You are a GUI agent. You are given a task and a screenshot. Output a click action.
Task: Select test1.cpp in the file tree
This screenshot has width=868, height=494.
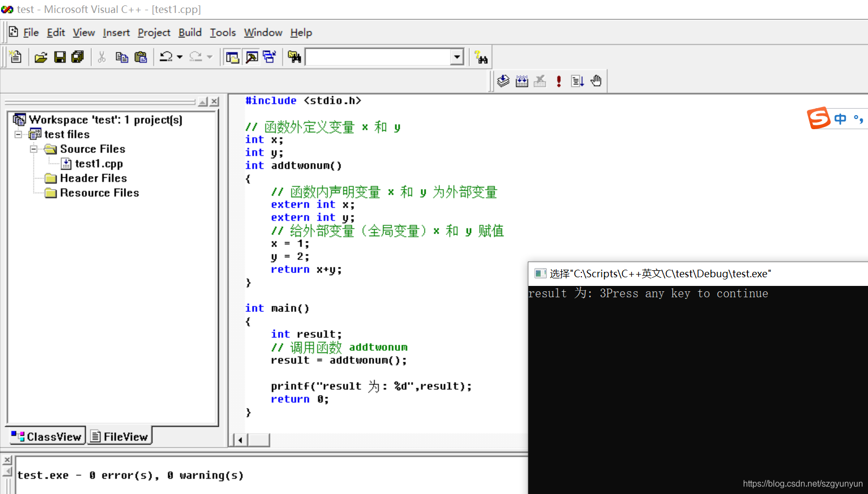point(99,163)
